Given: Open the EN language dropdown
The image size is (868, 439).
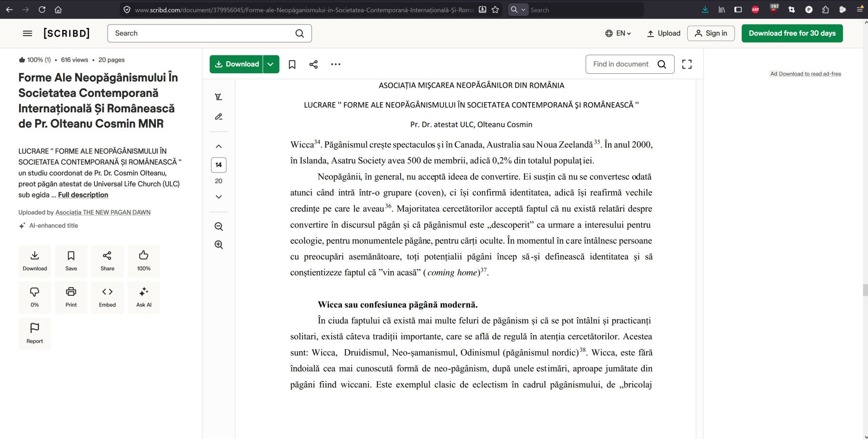Looking at the screenshot, I should [x=618, y=33].
